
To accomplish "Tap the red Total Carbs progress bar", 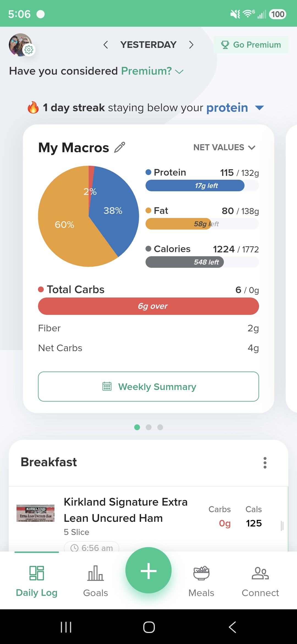I will coord(148,306).
